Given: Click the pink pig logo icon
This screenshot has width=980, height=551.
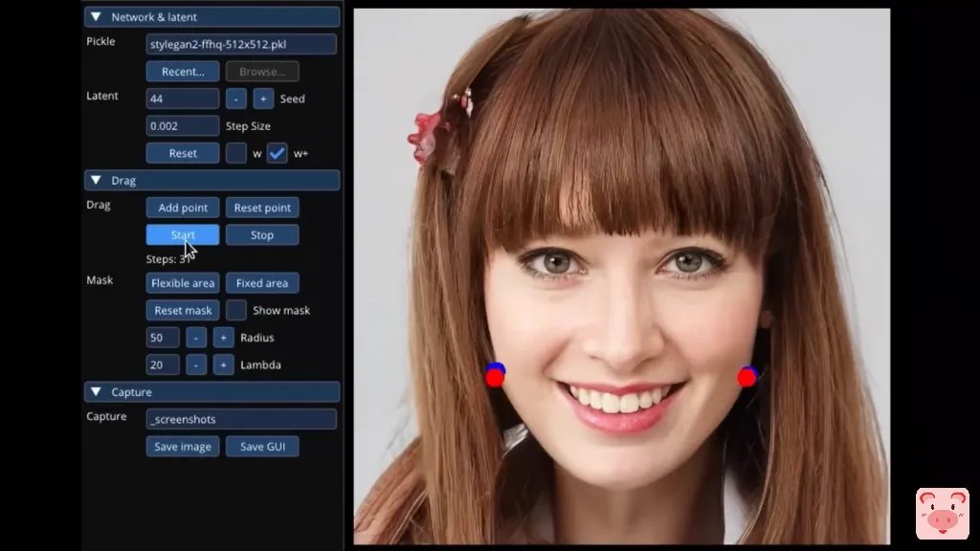Looking at the screenshot, I should pos(943,514).
